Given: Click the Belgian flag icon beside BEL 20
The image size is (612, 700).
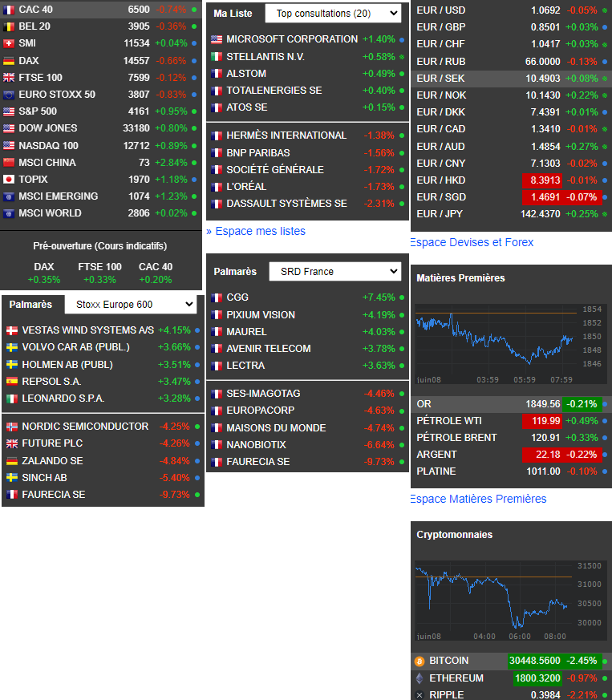Looking at the screenshot, I should click(9, 26).
